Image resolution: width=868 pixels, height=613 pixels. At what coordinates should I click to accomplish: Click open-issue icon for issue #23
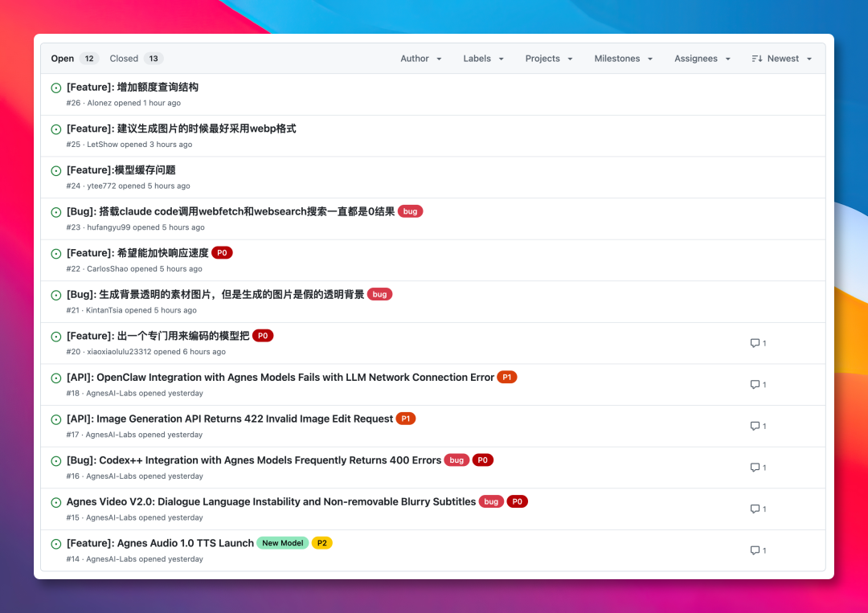point(56,212)
